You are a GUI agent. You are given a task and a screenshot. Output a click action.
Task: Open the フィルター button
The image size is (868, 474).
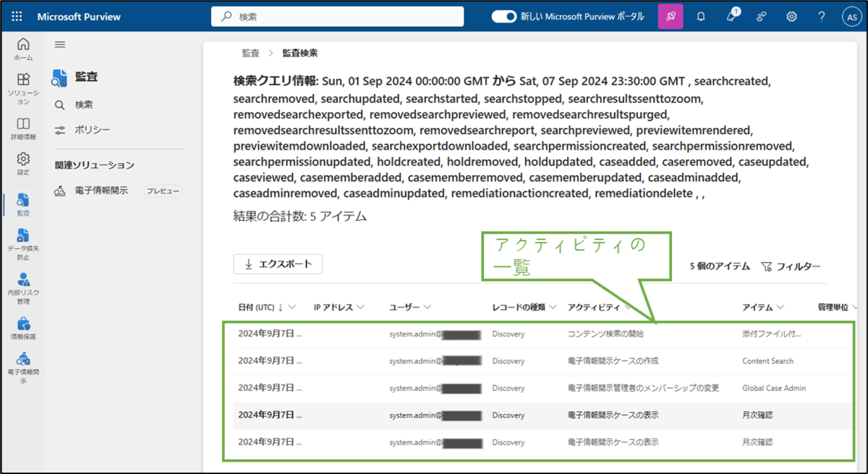point(791,266)
